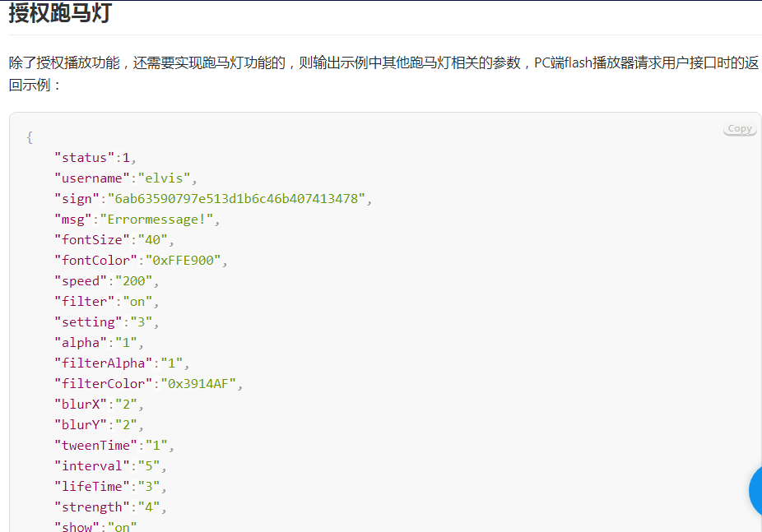This screenshot has height=532, width=762.
Task: Select the 0x3914AF filterColor value
Action: tap(198, 383)
